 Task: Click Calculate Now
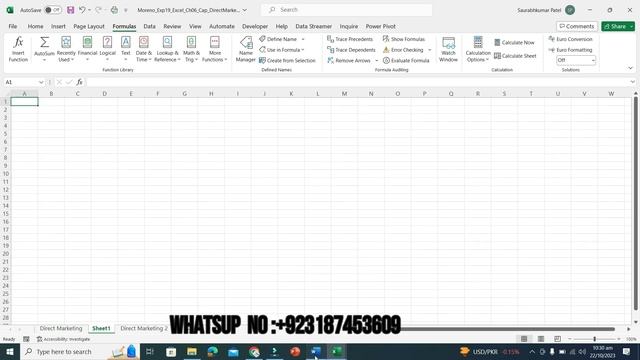514,42
